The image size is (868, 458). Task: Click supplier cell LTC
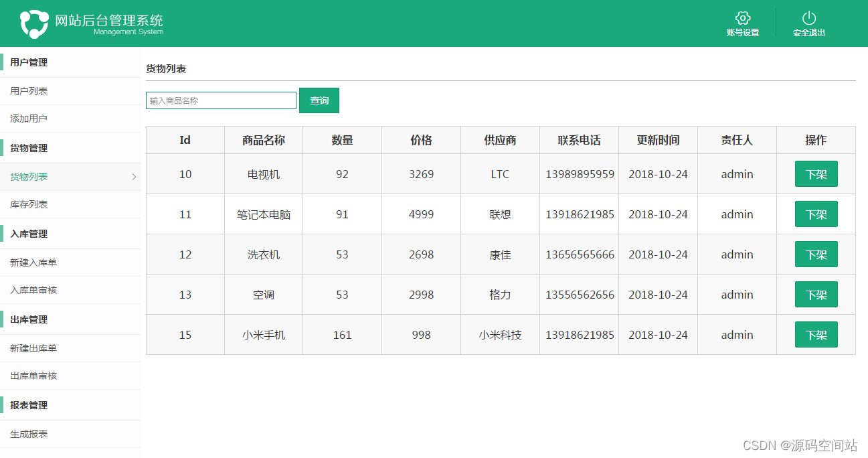coord(500,174)
